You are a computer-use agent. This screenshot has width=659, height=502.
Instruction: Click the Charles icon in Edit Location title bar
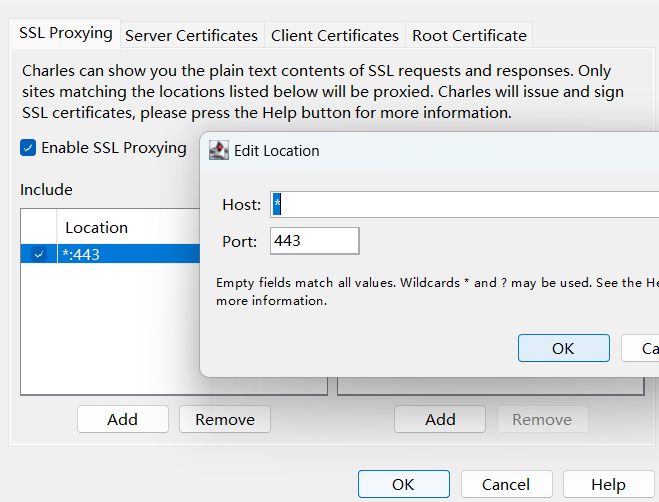[218, 151]
